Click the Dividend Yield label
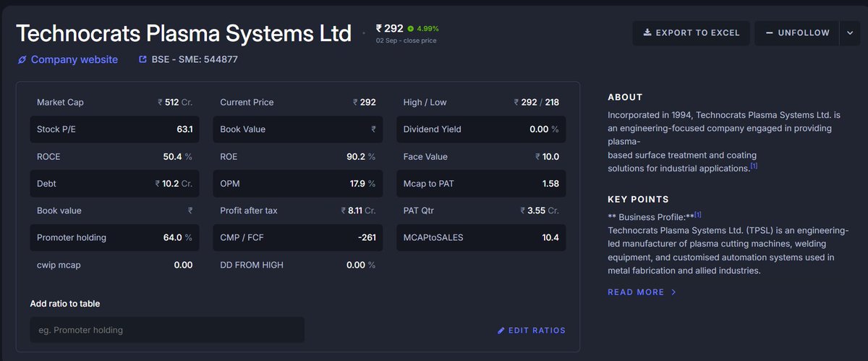Screen dimensions: 868x361 coord(433,129)
